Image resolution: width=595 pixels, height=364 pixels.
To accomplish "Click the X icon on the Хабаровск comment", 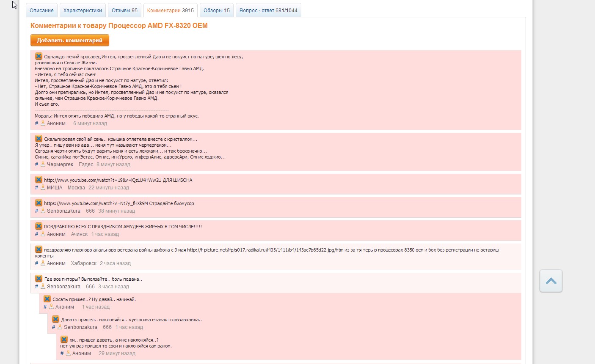I will pyautogui.click(x=39, y=249).
